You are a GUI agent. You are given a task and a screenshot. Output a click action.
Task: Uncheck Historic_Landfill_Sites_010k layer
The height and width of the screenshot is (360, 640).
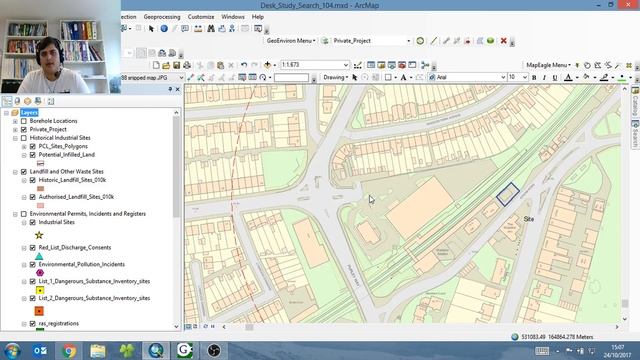33,180
